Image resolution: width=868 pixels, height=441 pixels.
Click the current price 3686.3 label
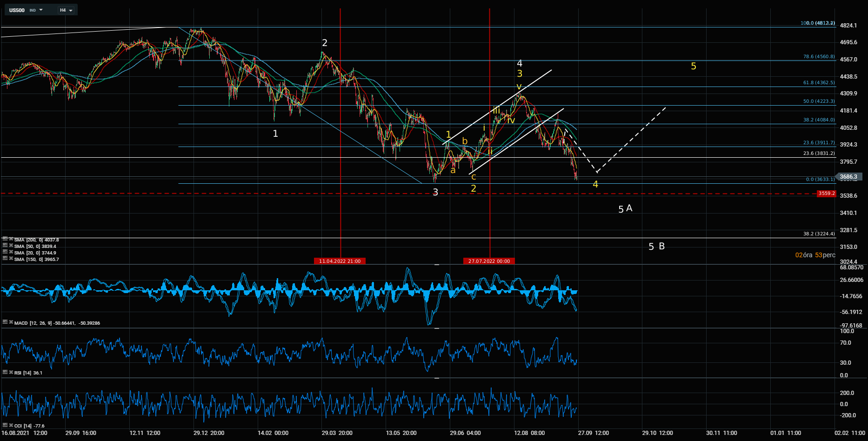tap(849, 177)
